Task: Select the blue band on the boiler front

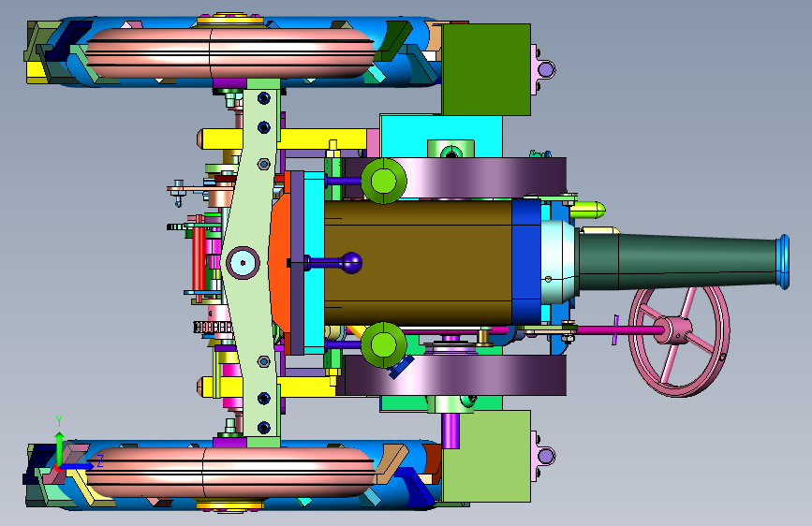Action: [526, 262]
